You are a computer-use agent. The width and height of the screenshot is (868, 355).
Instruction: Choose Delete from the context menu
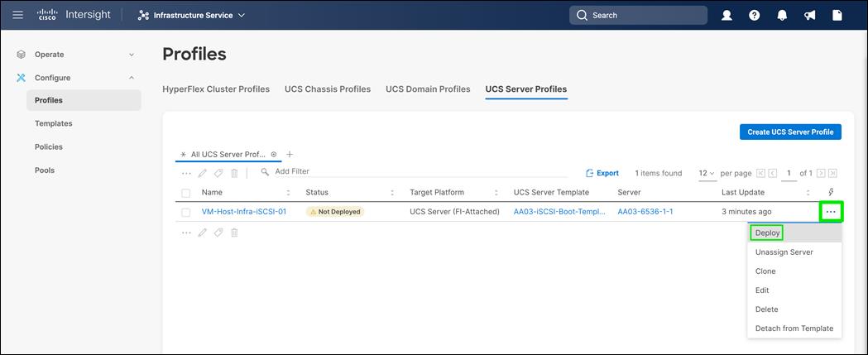[x=794, y=309]
